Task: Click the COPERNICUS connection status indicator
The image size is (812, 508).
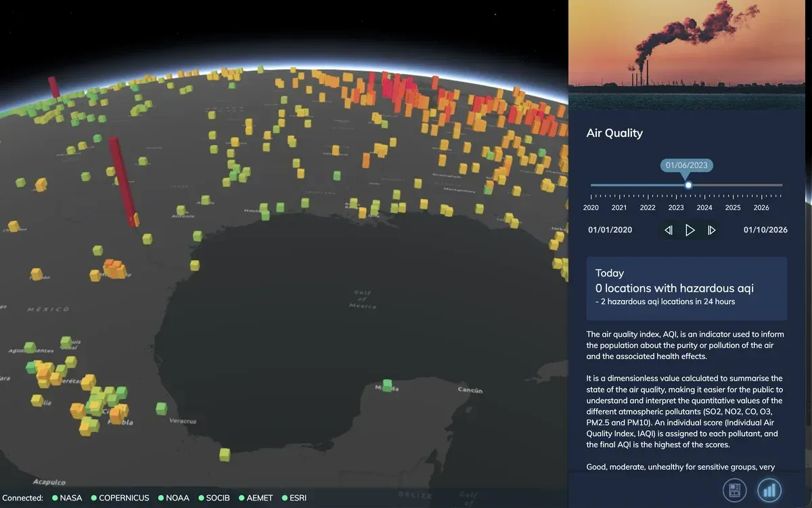Action: [x=120, y=498]
